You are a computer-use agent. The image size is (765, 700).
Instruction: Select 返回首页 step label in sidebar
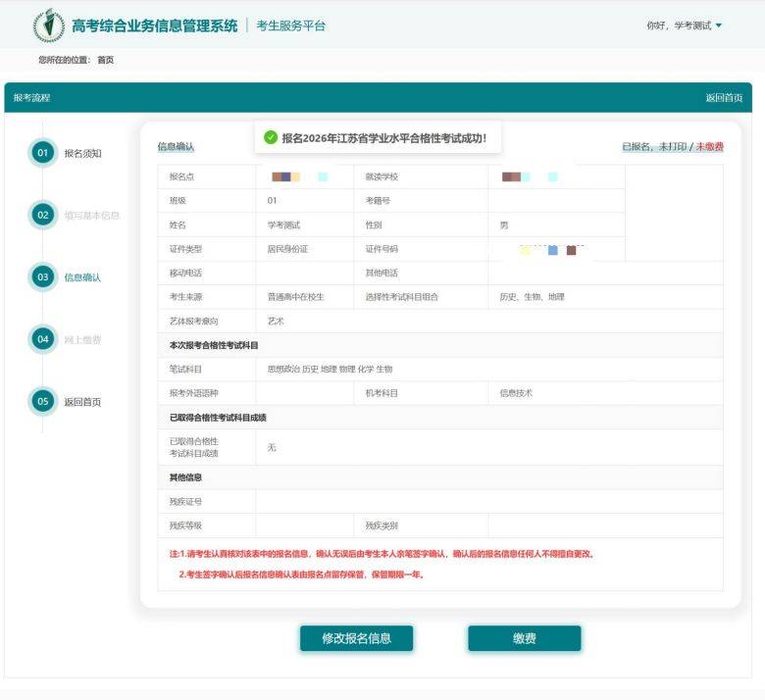[82, 402]
